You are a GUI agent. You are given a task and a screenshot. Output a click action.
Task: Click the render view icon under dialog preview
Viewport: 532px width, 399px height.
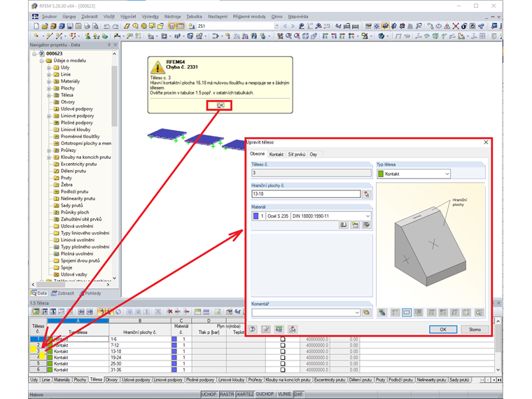point(382,312)
